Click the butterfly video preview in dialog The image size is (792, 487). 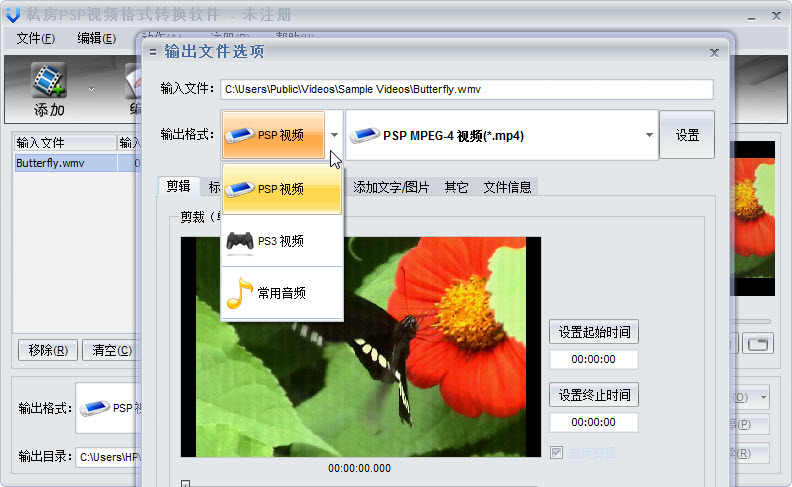(x=361, y=347)
